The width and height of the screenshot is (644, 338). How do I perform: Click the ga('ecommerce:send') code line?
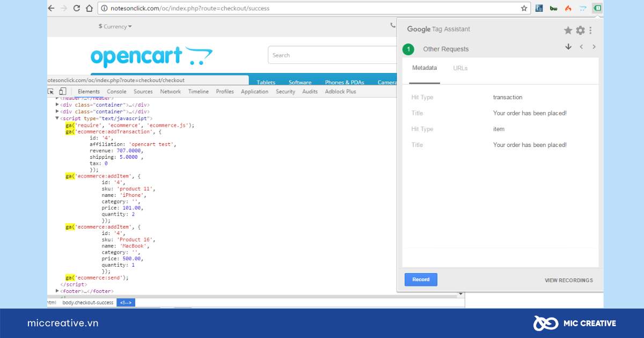[x=97, y=278]
